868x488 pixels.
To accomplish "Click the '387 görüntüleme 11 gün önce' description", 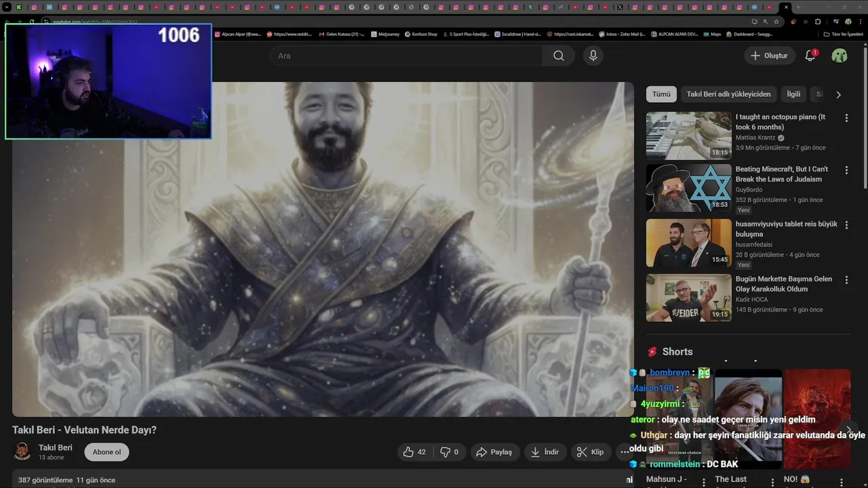I will pos(67,480).
